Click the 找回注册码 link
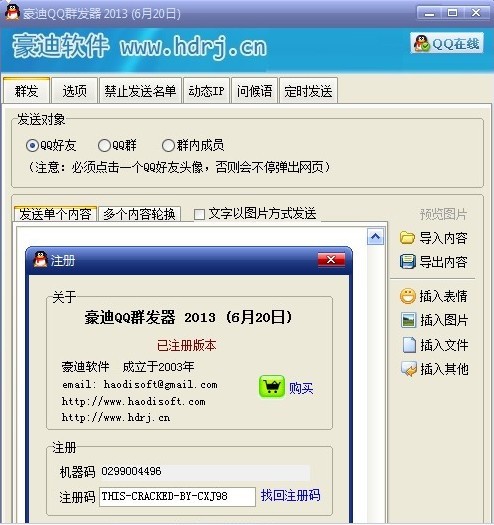 coord(290,495)
